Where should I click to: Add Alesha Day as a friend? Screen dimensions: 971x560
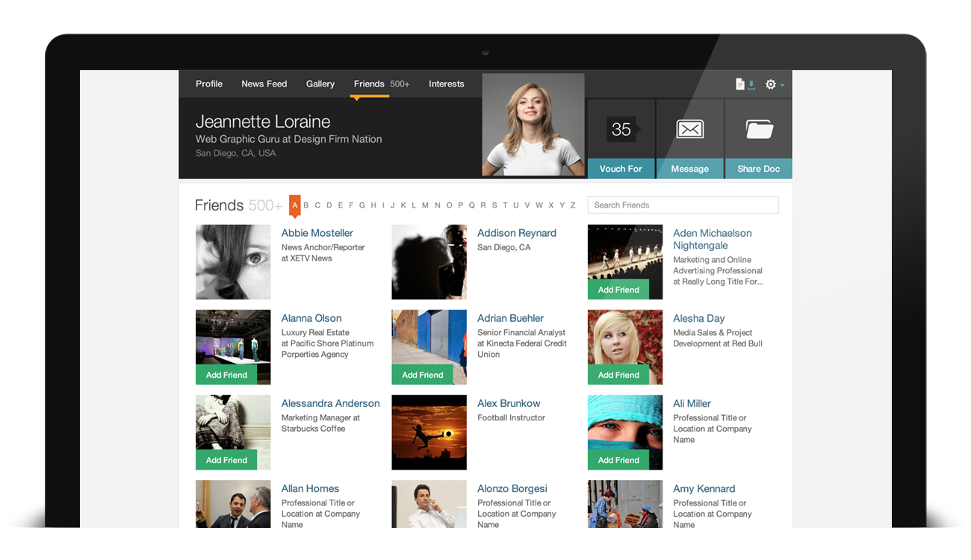click(x=618, y=375)
